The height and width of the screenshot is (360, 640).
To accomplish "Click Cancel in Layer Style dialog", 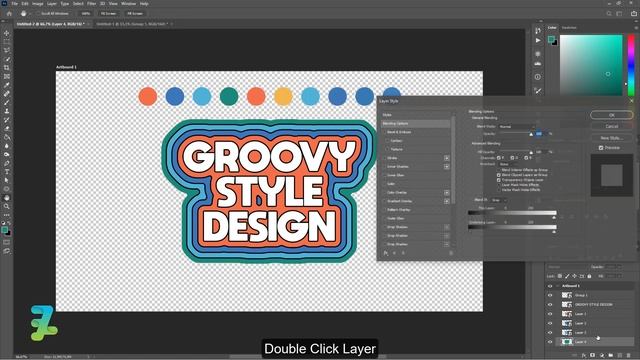I will coord(611,127).
